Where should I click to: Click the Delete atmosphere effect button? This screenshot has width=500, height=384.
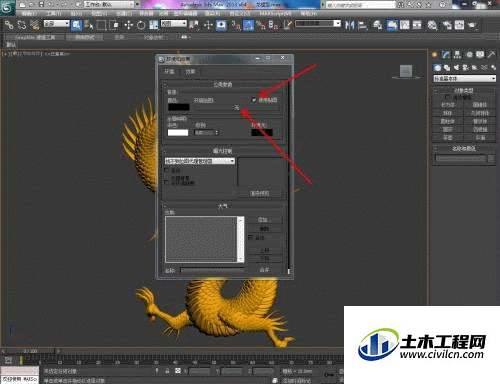click(x=264, y=229)
